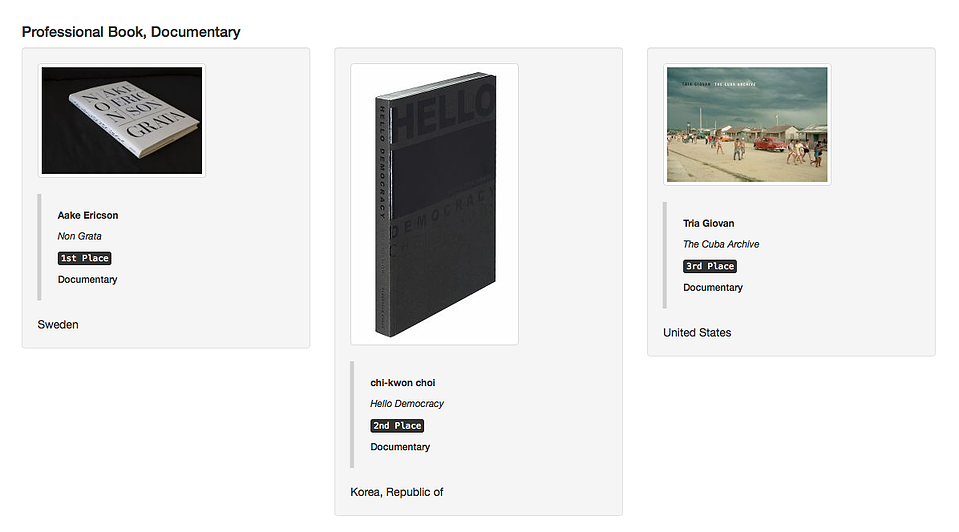Click the 1st Place badge
Viewport: 959px width, 532px height.
pyautogui.click(x=84, y=258)
